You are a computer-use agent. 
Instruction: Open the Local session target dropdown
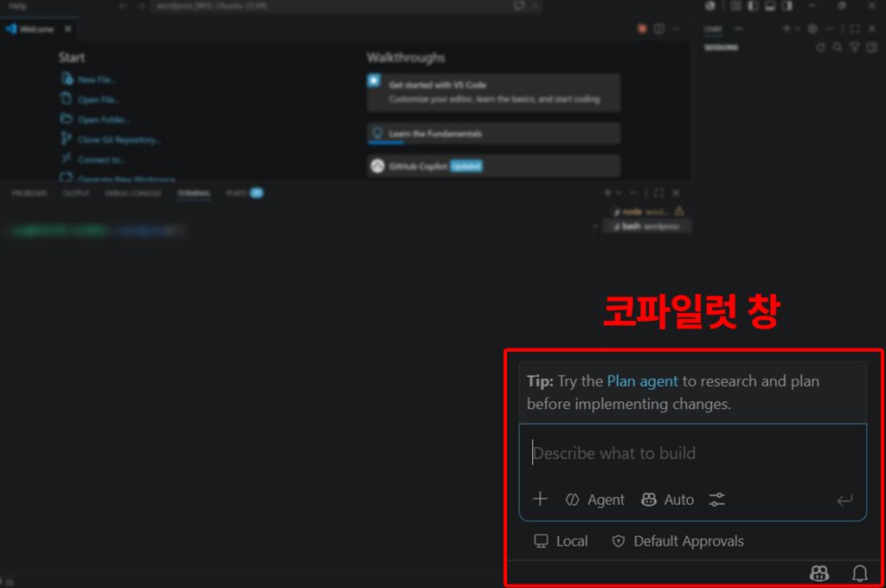(x=561, y=541)
